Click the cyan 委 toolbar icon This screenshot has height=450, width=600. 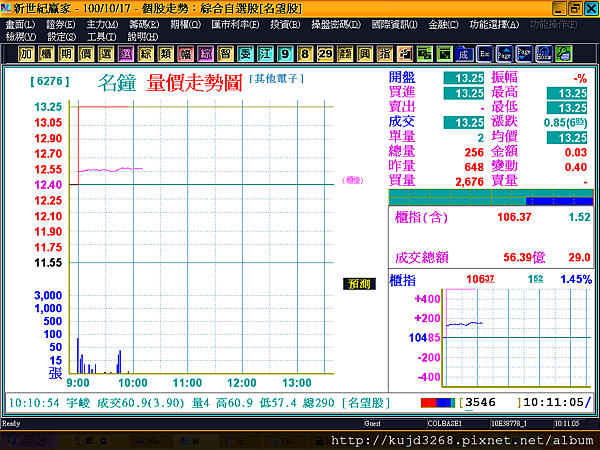coord(245,54)
